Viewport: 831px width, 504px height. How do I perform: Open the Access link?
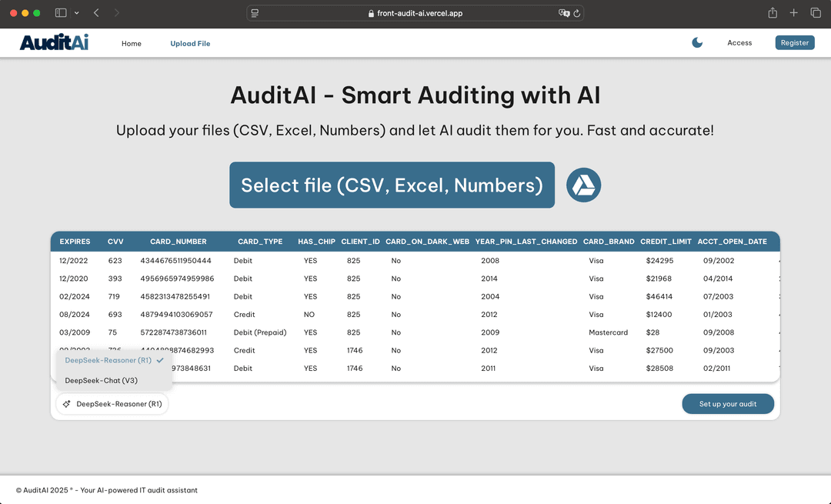pos(739,43)
